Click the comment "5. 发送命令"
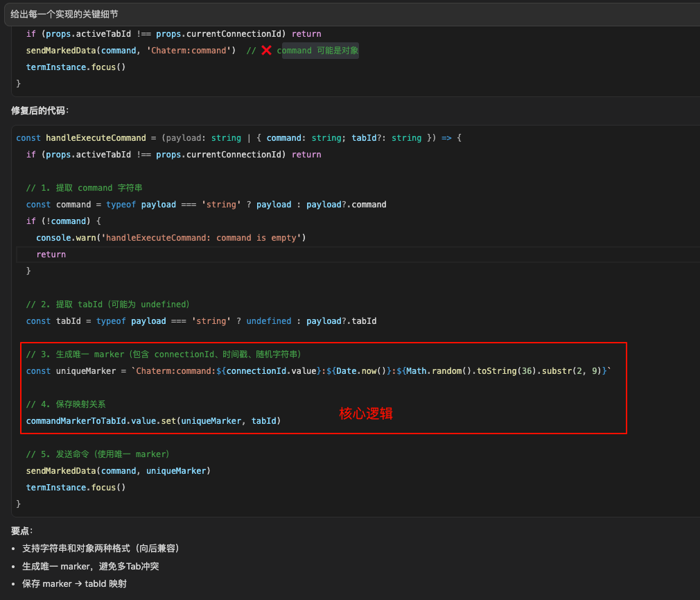The width and height of the screenshot is (700, 600). pos(97,454)
